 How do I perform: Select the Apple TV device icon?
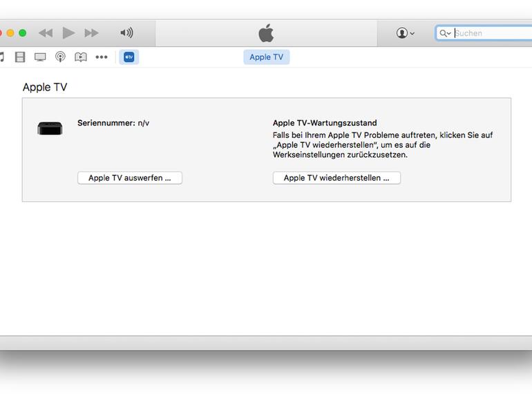coord(129,57)
